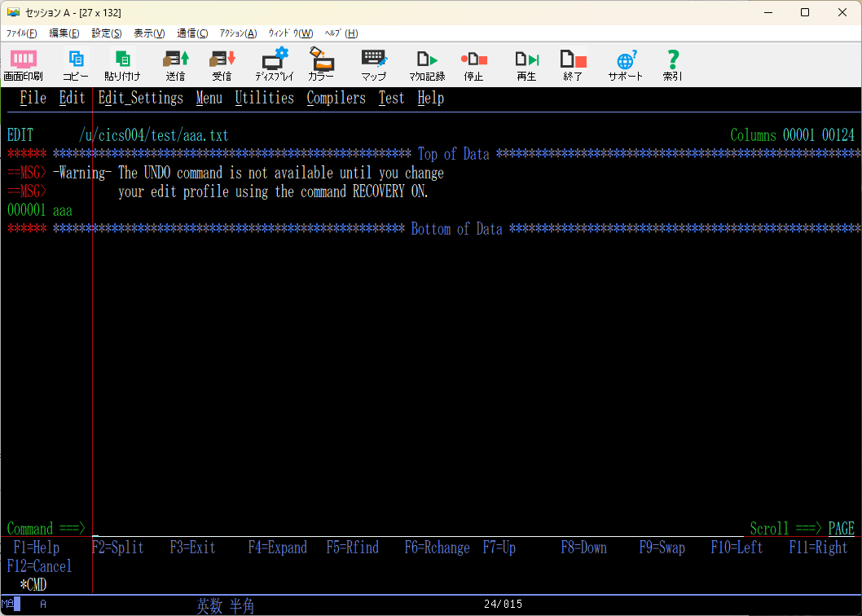This screenshot has height=616, width=862.
Task: Open the ISPF Menu pull-down
Action: pos(209,99)
